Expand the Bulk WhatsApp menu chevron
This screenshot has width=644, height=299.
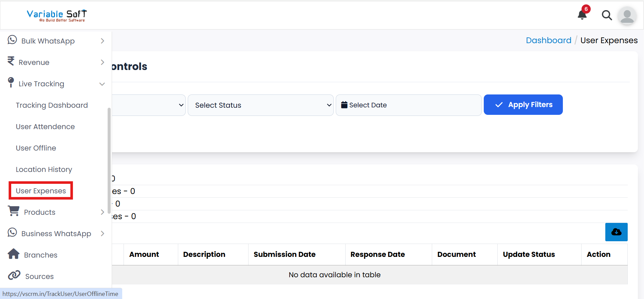click(x=102, y=41)
